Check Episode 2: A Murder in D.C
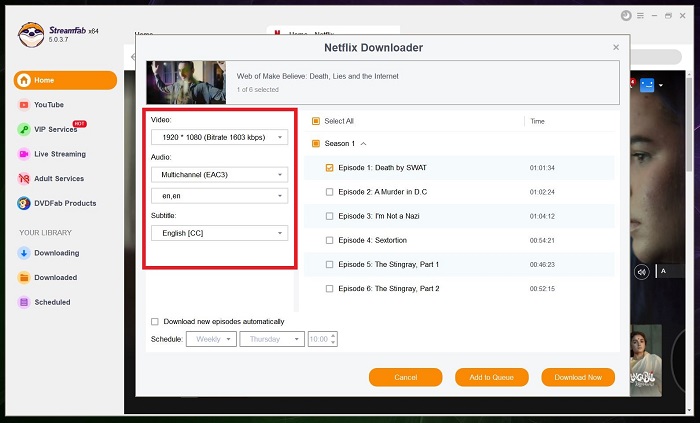Viewport: 700px width, 423px height. coord(329,192)
